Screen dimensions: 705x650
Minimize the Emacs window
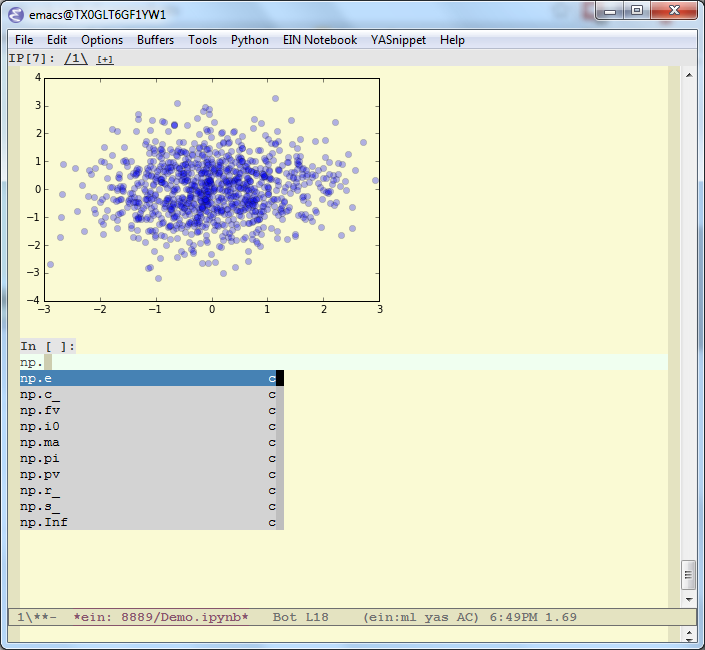tap(610, 11)
